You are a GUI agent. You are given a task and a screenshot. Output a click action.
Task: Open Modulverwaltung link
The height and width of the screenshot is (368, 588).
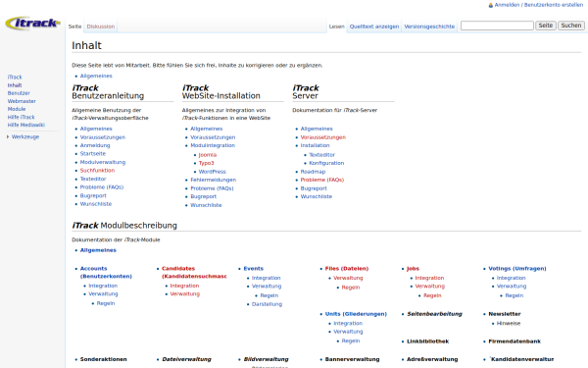[x=103, y=162]
